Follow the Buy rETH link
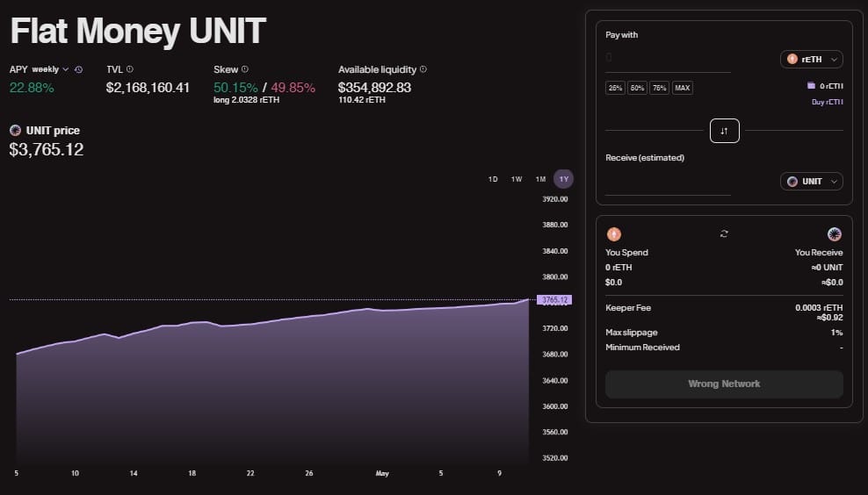 (x=827, y=102)
